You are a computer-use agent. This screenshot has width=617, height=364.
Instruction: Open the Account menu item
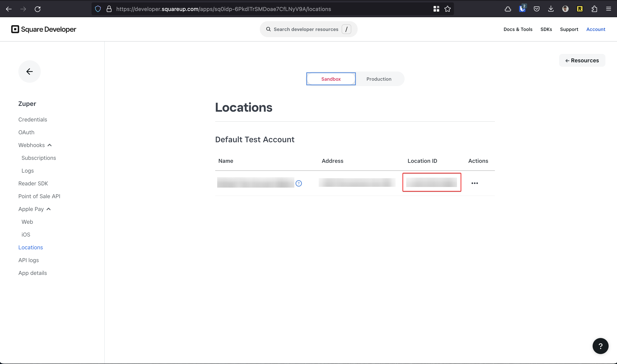(x=595, y=29)
